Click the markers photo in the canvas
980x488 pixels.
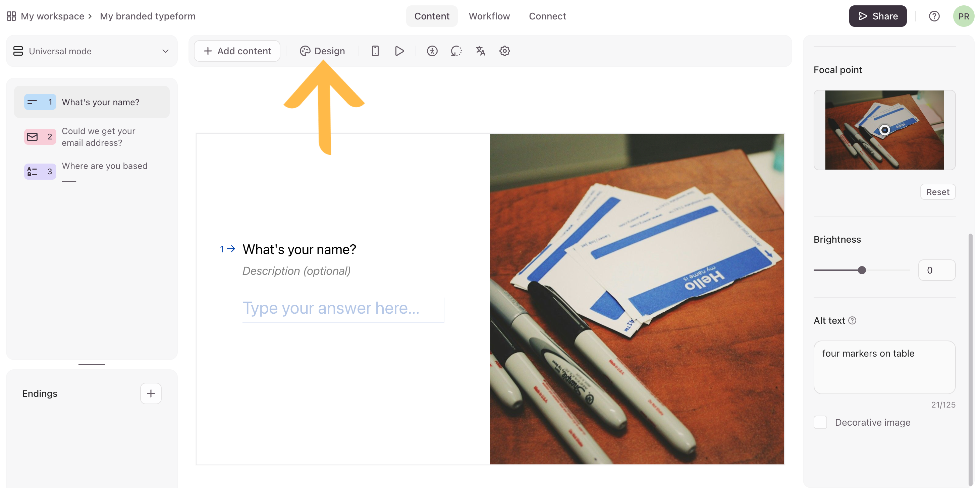pyautogui.click(x=637, y=299)
